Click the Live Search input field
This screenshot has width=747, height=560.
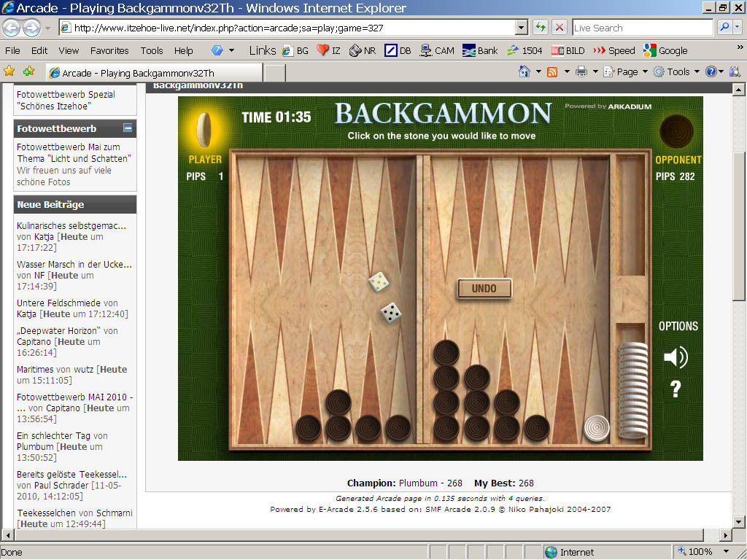[x=641, y=28]
